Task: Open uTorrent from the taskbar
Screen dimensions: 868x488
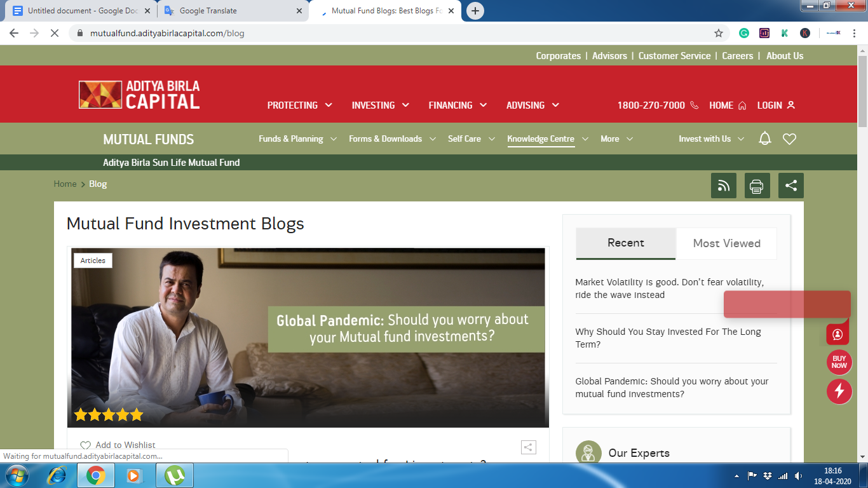Action: 174,475
